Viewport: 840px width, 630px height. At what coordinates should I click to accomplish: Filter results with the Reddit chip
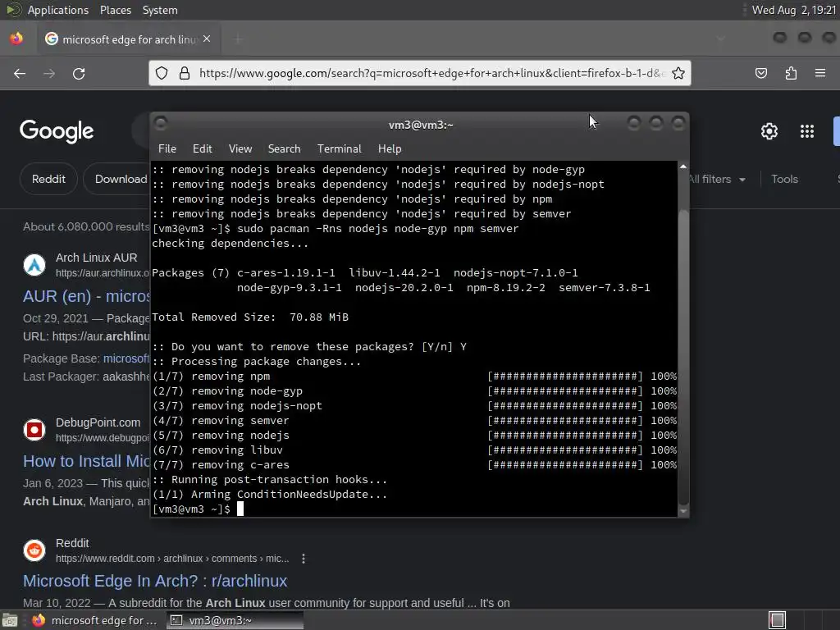point(48,179)
